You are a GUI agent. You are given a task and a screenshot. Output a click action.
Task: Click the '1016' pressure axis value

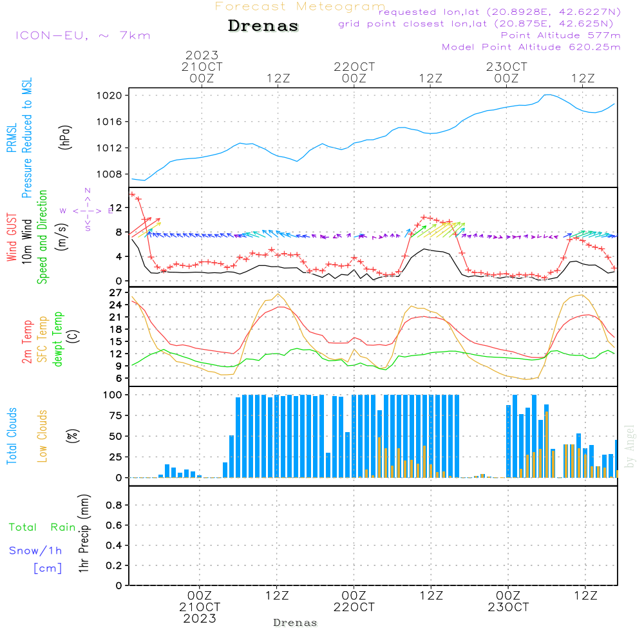109,122
